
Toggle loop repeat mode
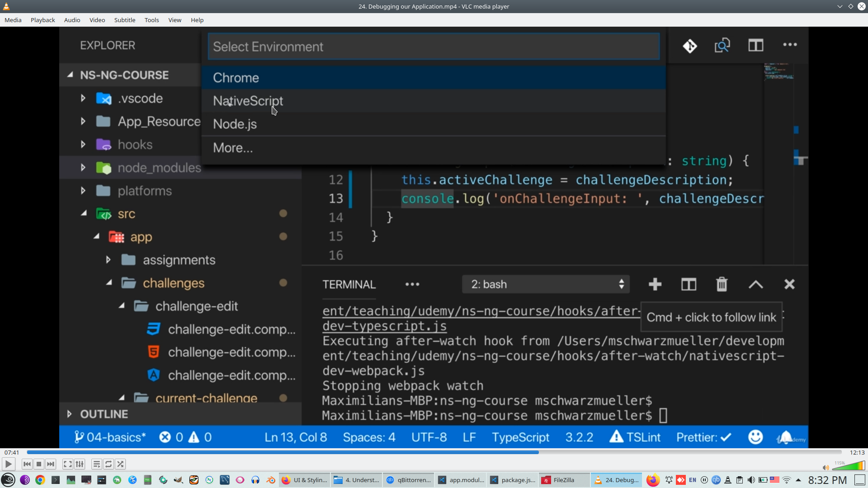[x=108, y=464]
